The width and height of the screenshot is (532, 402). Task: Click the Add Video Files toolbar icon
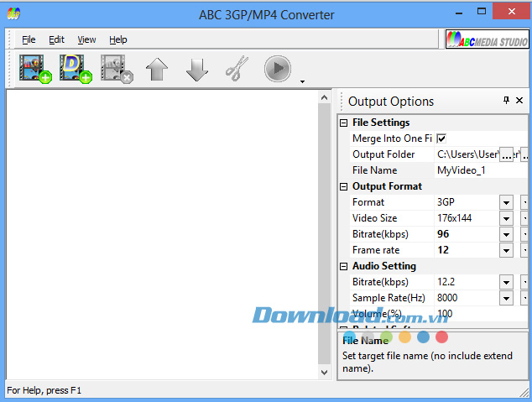(35, 69)
